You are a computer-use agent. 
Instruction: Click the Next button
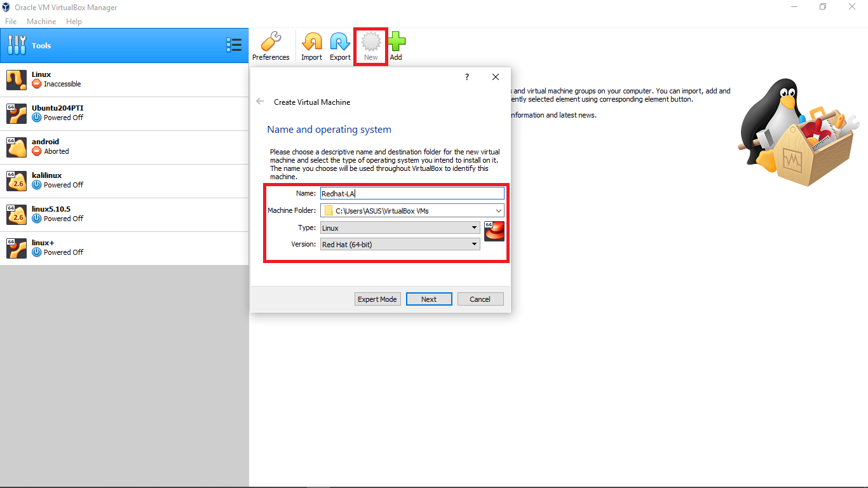click(429, 299)
